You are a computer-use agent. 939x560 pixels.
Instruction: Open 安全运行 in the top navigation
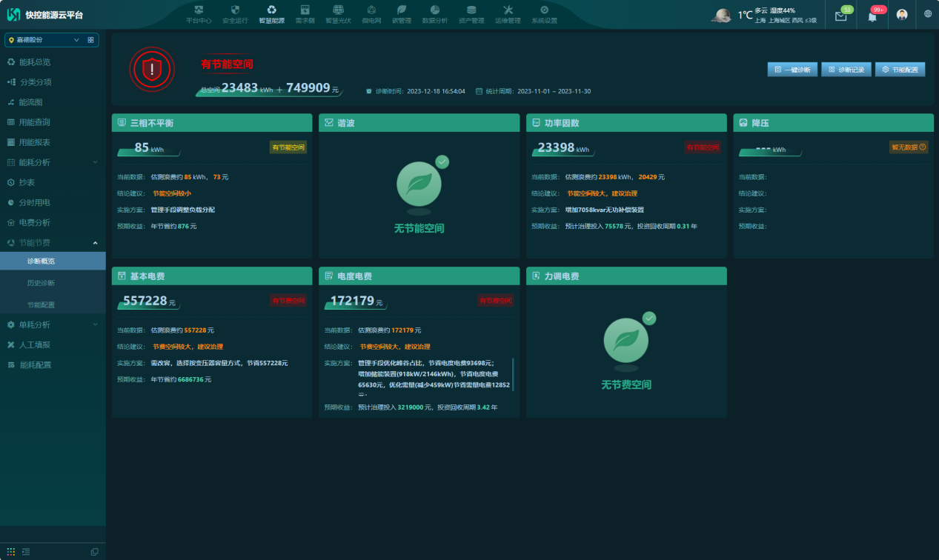click(235, 14)
